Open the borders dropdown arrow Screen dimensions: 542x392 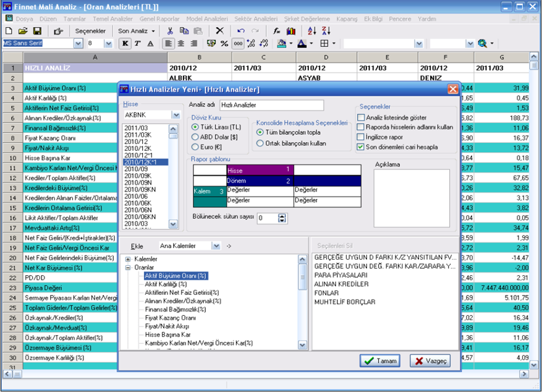click(334, 43)
